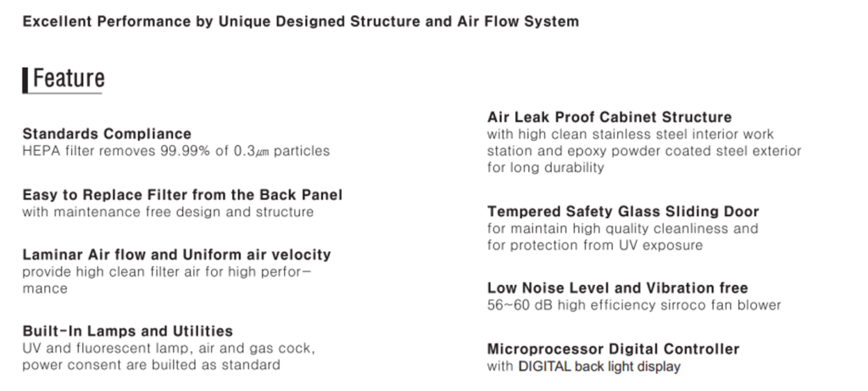This screenshot has width=868, height=391.
Task: Click the black bar beside Feature
Action: [25, 79]
